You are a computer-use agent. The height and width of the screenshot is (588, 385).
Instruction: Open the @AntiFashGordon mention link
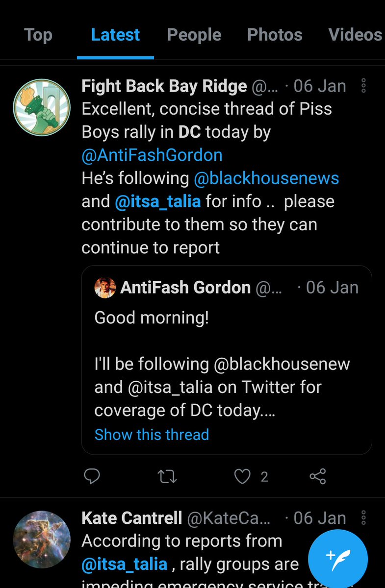(x=152, y=155)
